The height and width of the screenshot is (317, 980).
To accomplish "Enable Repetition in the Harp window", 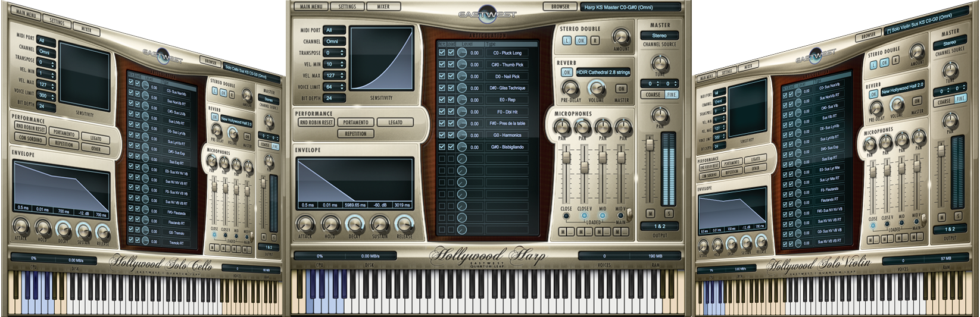I will click(x=355, y=134).
